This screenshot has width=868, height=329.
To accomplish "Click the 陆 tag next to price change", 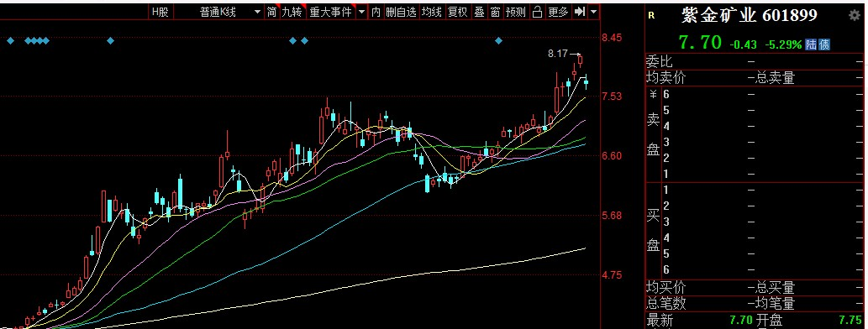I will pos(811,44).
